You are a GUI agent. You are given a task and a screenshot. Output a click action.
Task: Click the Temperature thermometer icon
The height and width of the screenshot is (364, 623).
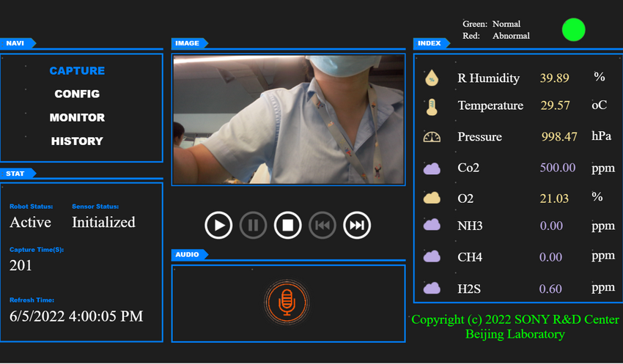(x=432, y=106)
